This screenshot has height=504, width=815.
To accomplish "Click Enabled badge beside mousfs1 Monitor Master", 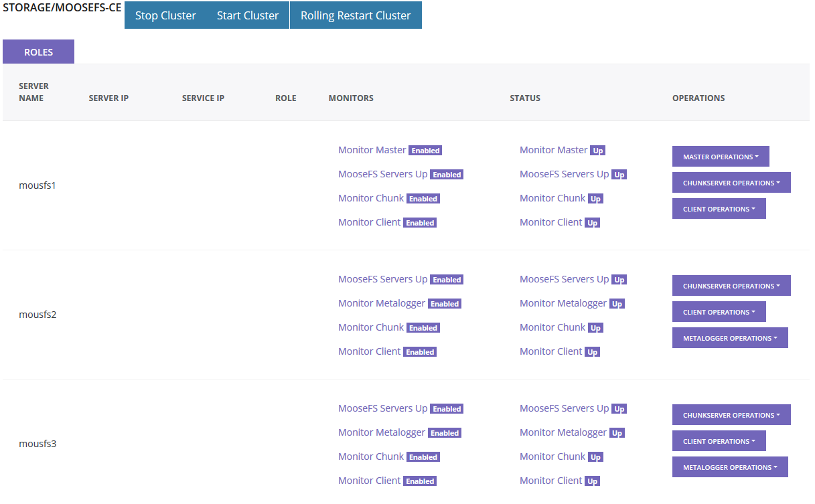I will (425, 151).
